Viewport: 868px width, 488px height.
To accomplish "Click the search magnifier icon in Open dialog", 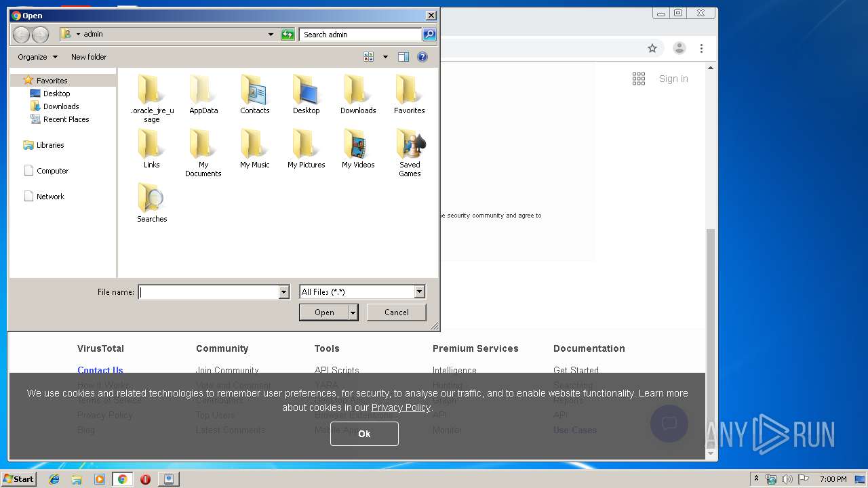I will (429, 35).
